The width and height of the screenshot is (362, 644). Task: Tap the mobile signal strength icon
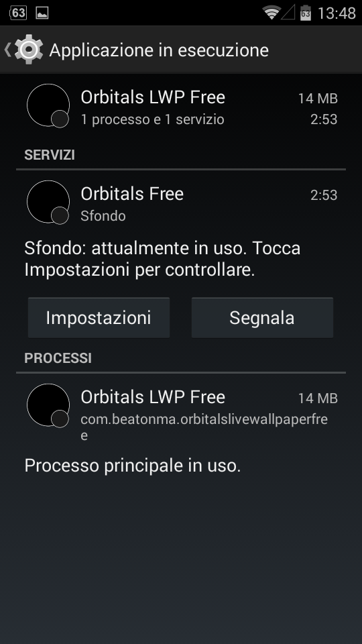(x=288, y=13)
